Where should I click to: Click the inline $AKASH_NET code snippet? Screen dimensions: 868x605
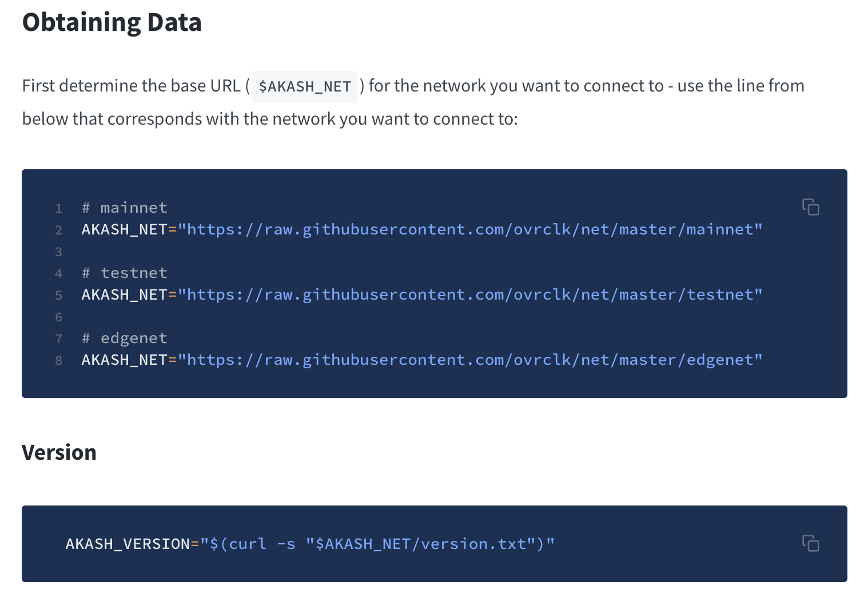pyautogui.click(x=304, y=86)
